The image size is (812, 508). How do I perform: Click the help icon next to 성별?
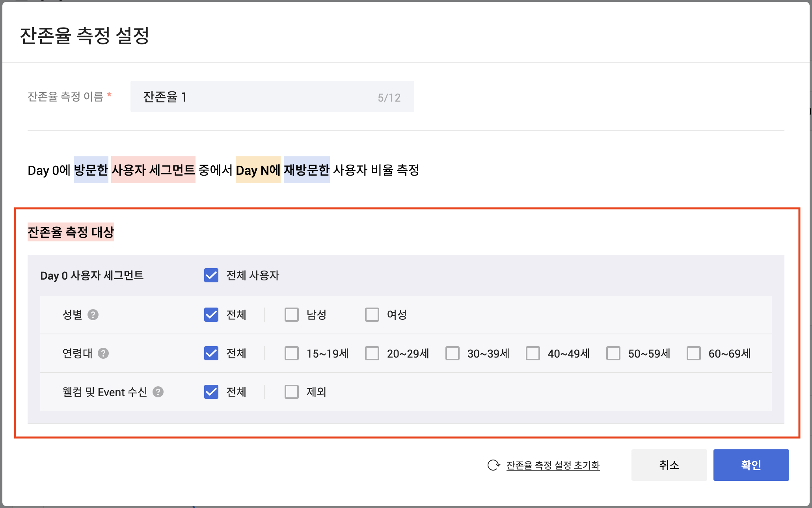tap(93, 315)
